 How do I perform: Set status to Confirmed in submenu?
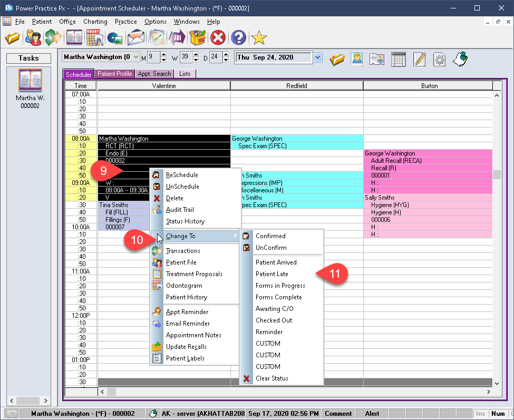(x=270, y=236)
